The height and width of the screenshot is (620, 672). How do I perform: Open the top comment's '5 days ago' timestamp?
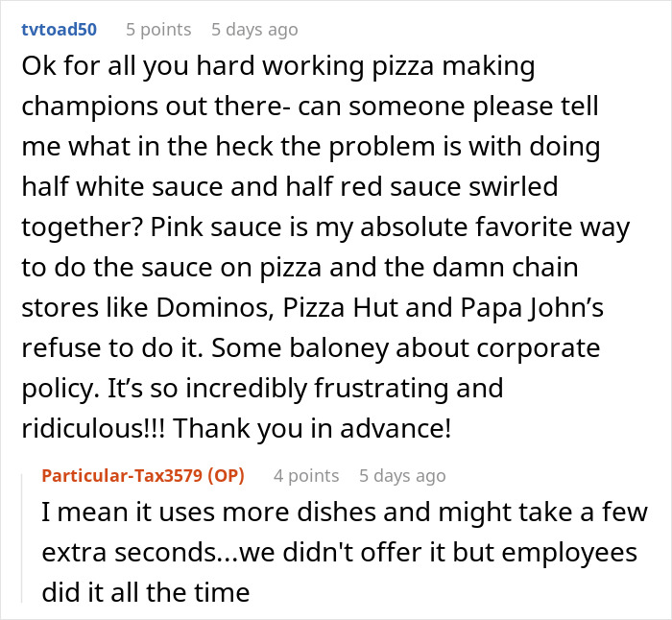tap(254, 30)
